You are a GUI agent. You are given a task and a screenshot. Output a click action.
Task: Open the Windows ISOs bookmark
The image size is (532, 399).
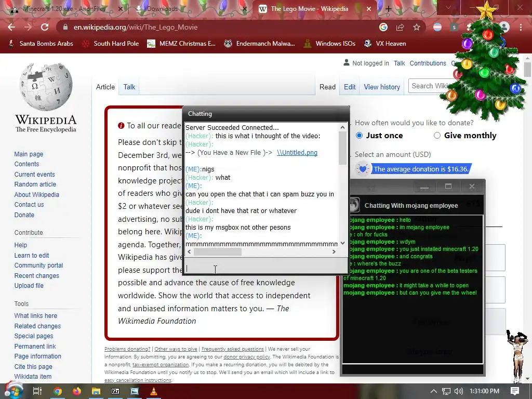click(330, 44)
